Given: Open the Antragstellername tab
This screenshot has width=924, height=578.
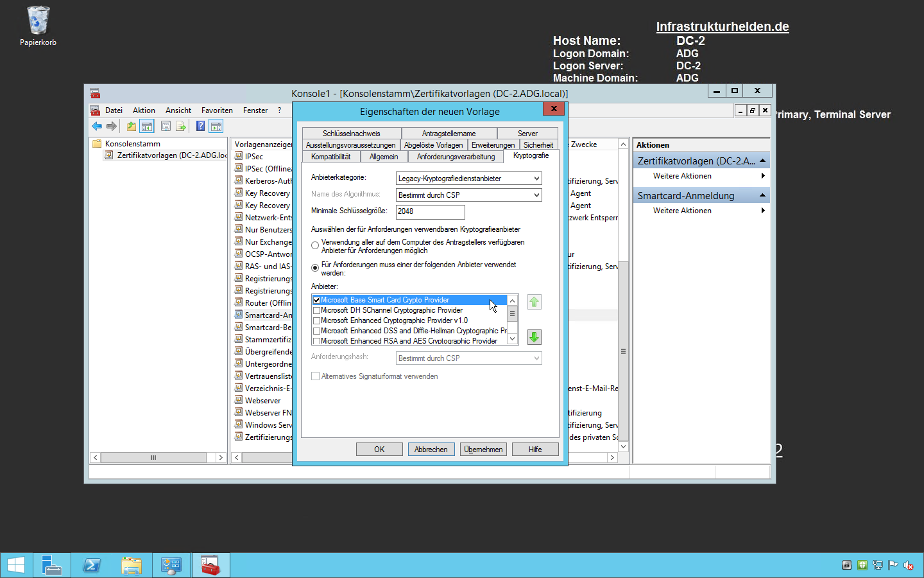Looking at the screenshot, I should [x=449, y=134].
